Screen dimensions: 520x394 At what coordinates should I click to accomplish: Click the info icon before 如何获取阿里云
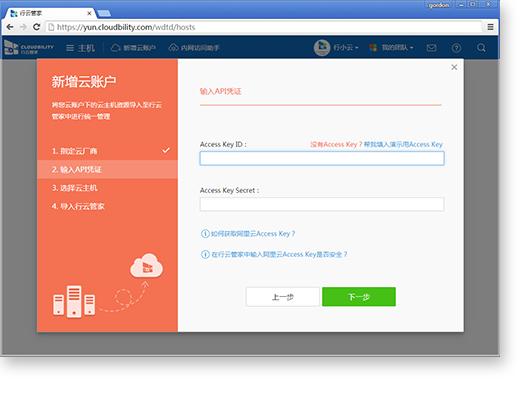tap(205, 234)
